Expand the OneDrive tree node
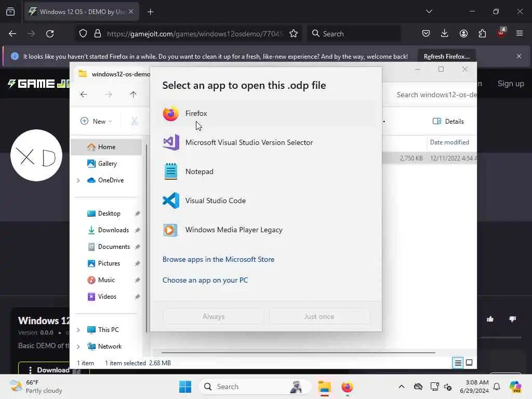The image size is (532, 399). click(78, 180)
